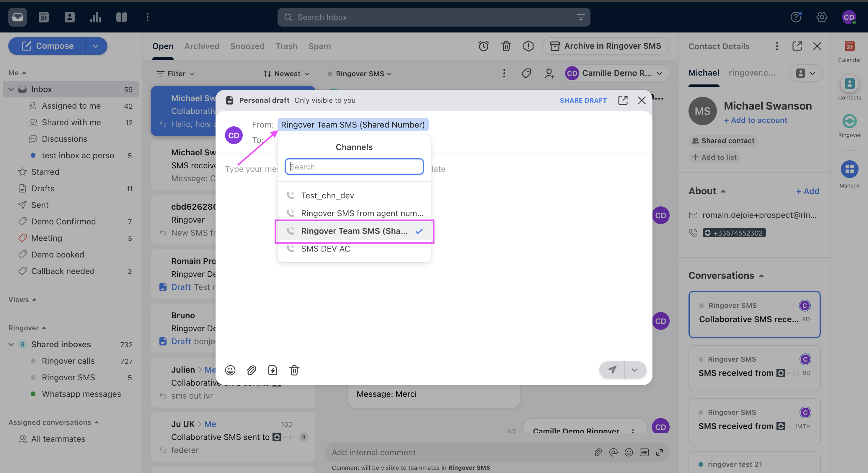This screenshot has width=868, height=473.
Task: Click the Compose button
Action: click(47, 46)
